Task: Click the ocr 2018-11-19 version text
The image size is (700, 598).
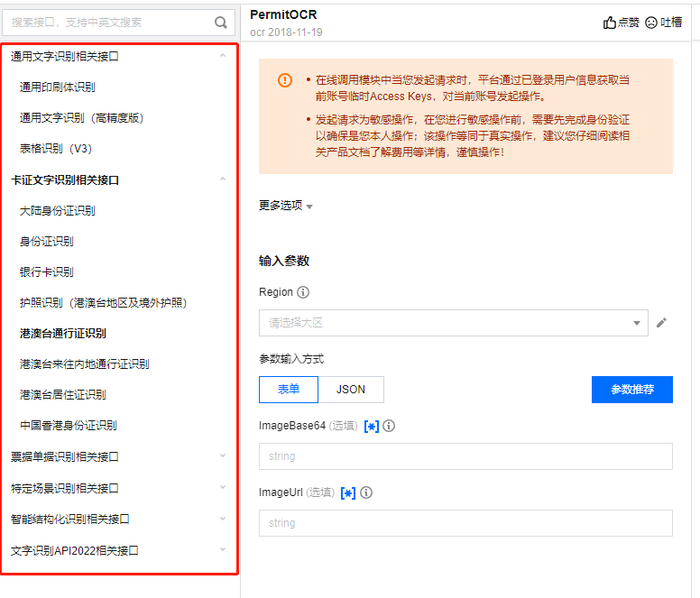Action: coord(286,32)
